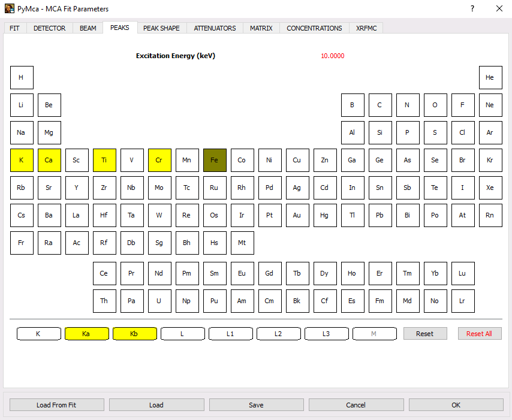Select the Sc element
The width and height of the screenshot is (512, 420).
coord(77,160)
